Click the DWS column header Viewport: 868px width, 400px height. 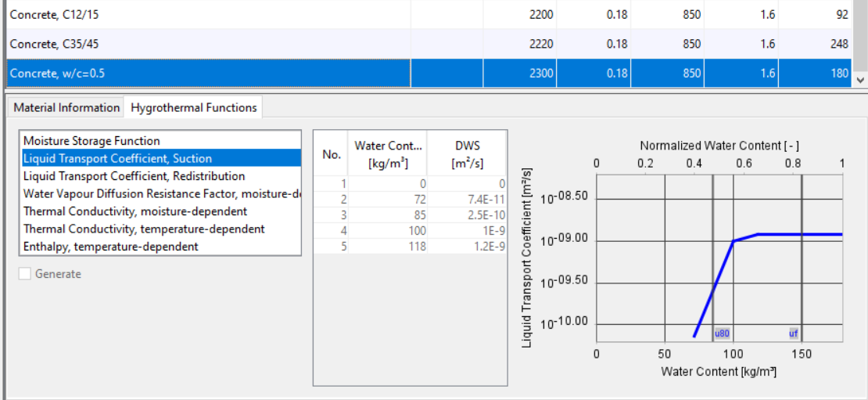[x=466, y=154]
